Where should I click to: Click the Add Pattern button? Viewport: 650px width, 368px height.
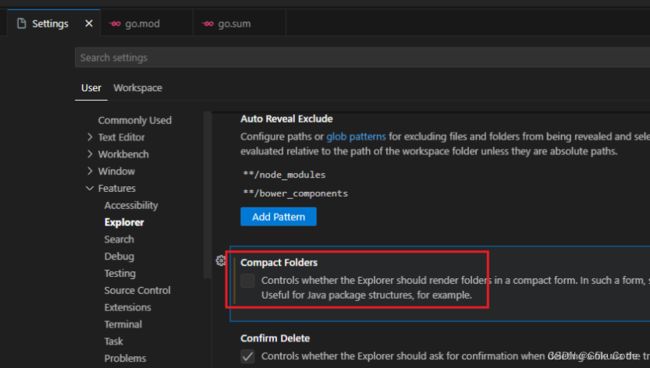[x=278, y=217]
